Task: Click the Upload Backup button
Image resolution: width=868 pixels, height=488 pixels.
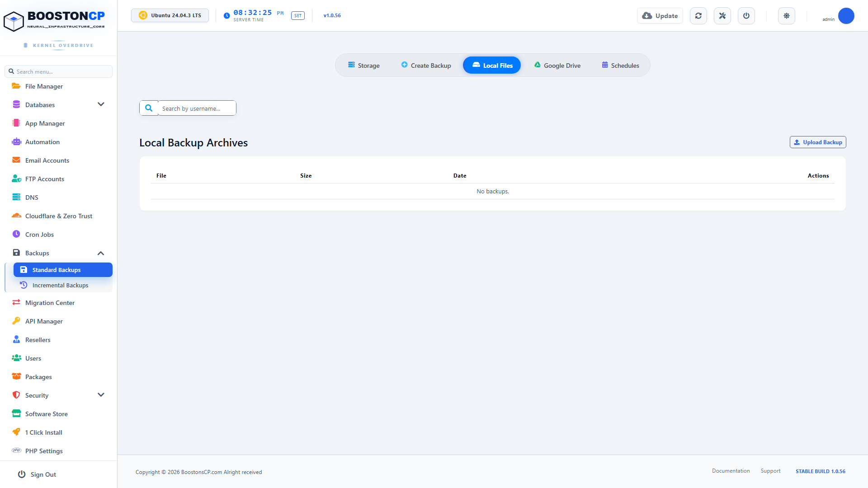Action: pyautogui.click(x=818, y=142)
